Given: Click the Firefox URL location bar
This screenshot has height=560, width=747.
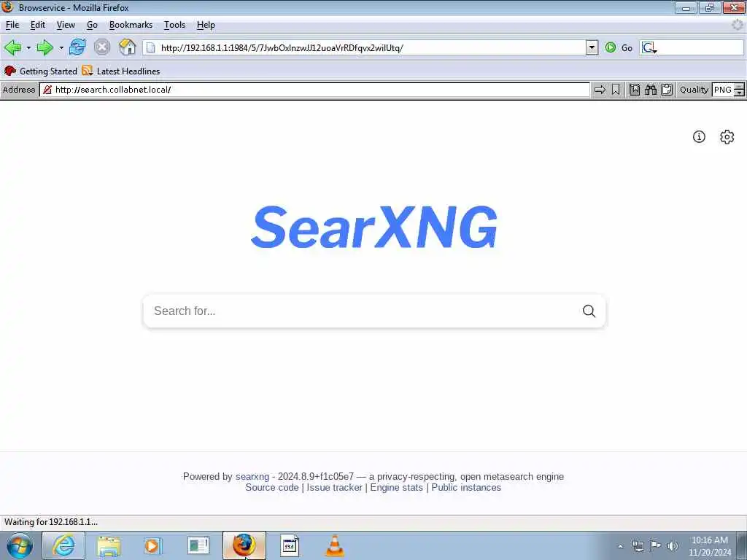Looking at the screenshot, I should pos(365,47).
